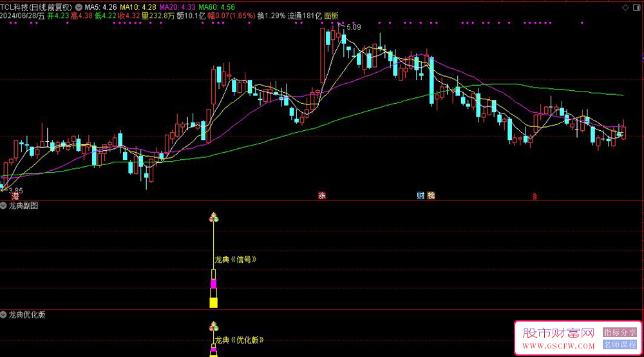Click the 高4.38 high price value
The width and height of the screenshot is (644, 357).
[81, 16]
